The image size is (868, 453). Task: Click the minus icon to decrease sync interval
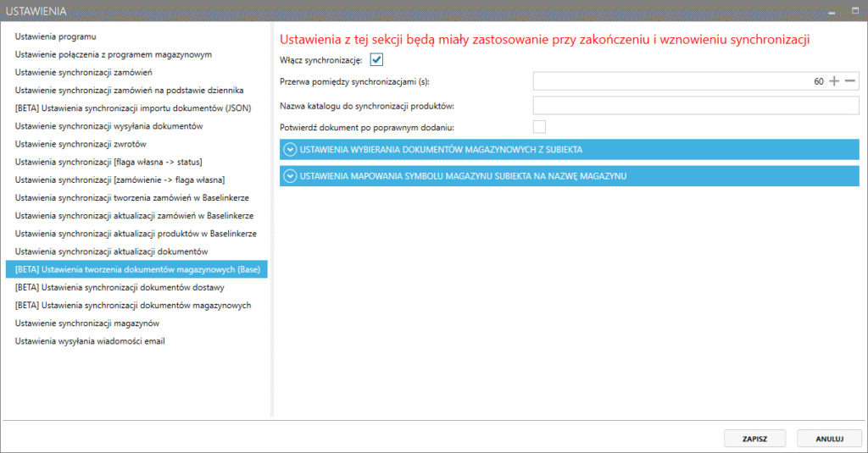[x=850, y=81]
